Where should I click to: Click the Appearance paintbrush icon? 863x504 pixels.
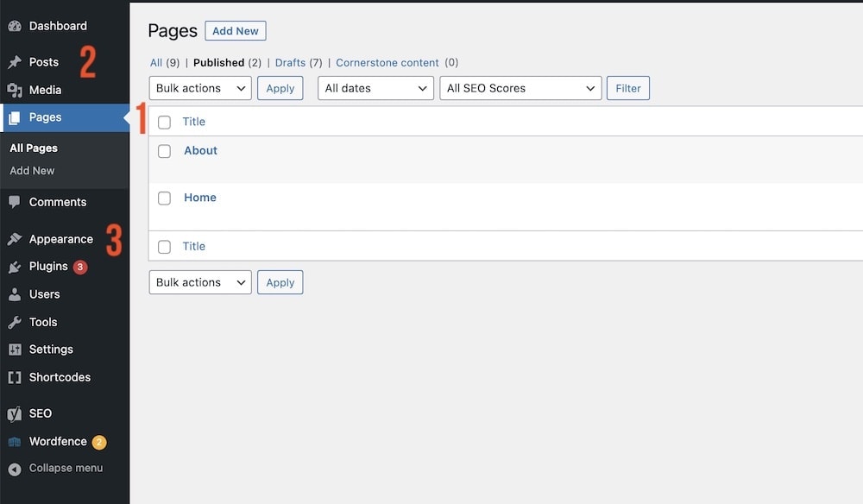pos(15,239)
